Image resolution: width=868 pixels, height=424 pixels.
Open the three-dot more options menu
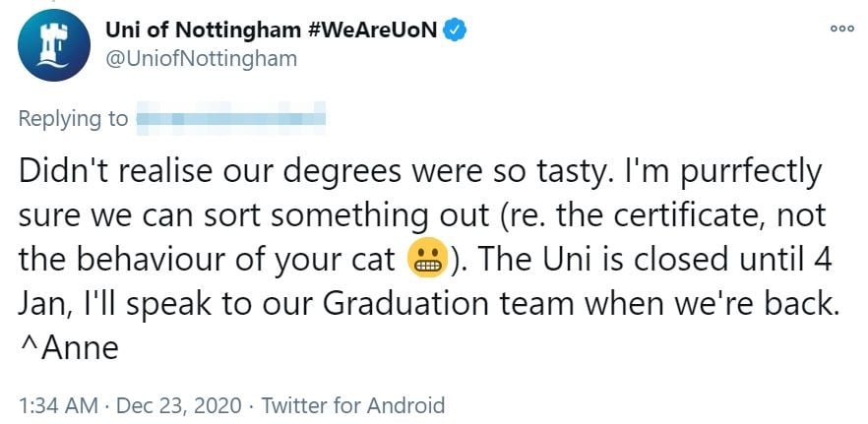point(841,30)
